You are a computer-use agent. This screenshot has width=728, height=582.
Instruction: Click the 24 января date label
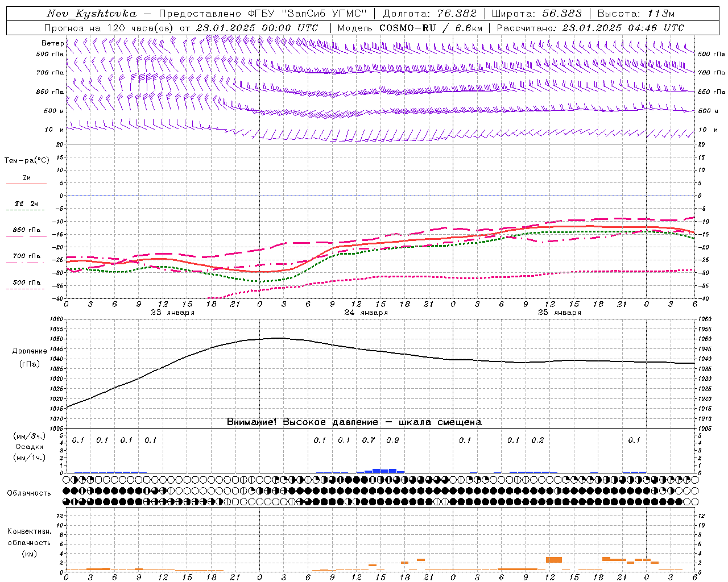tap(366, 313)
